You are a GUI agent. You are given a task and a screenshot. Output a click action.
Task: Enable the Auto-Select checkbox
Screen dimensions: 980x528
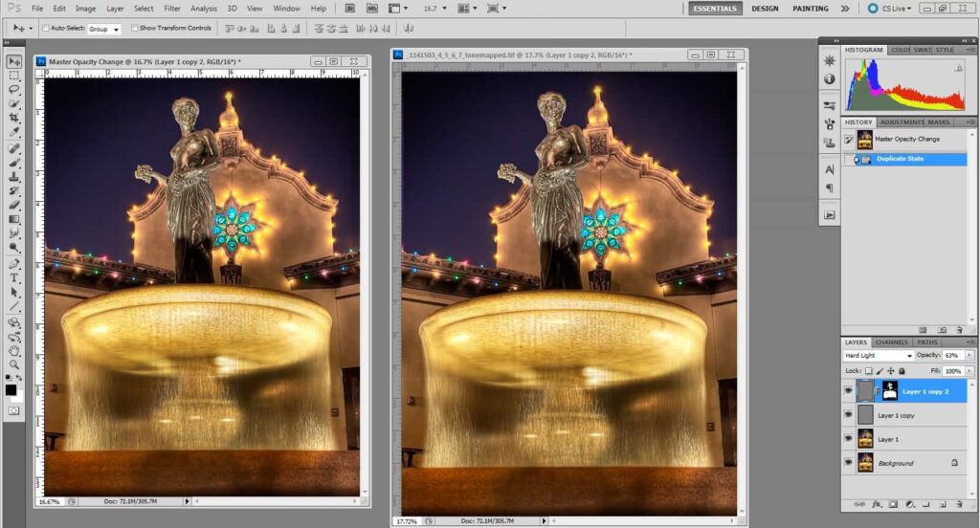click(45, 29)
